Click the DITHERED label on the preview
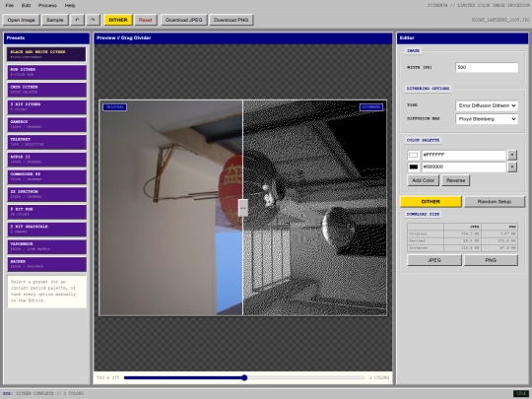This screenshot has width=532, height=399. coord(371,107)
